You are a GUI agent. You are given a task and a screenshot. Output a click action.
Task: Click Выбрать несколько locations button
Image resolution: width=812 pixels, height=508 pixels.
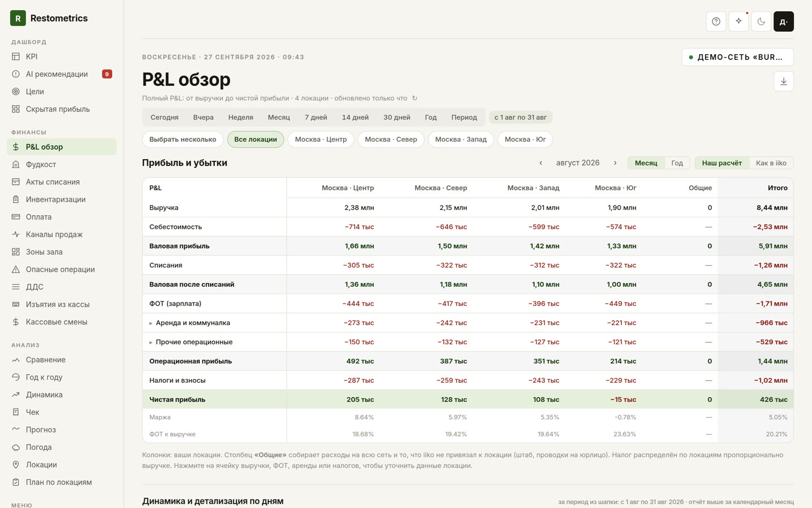pos(183,139)
